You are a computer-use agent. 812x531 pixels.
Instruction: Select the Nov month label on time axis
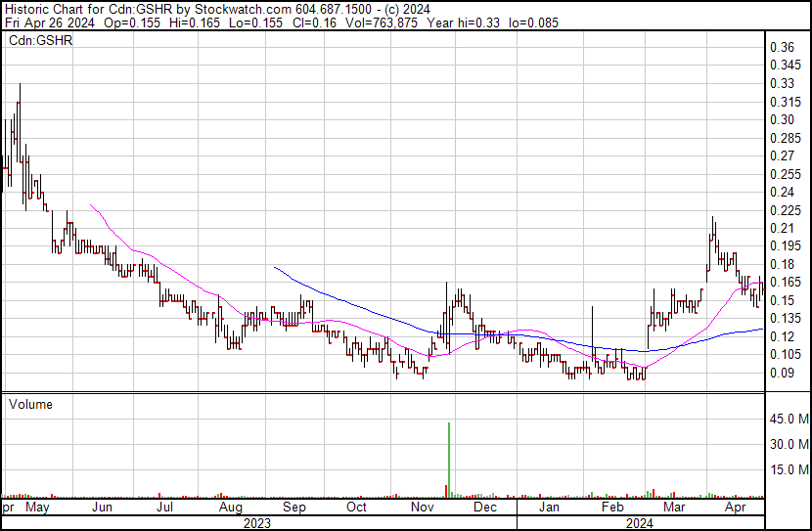tap(423, 509)
